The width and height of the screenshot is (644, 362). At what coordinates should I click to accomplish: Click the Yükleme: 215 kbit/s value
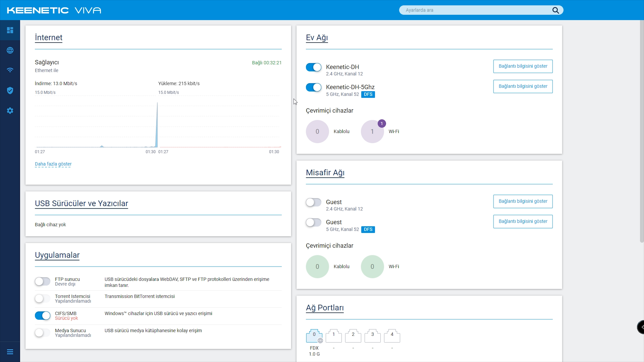(x=179, y=83)
